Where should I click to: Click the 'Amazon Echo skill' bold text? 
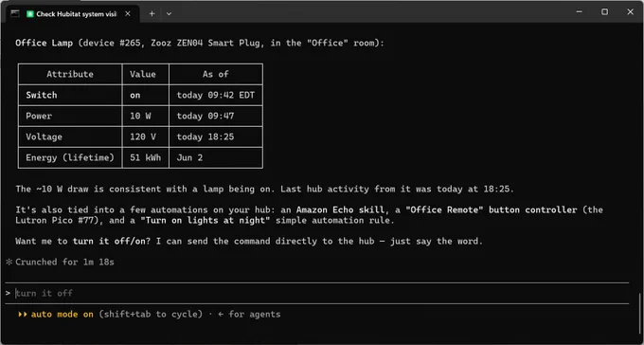340,209
